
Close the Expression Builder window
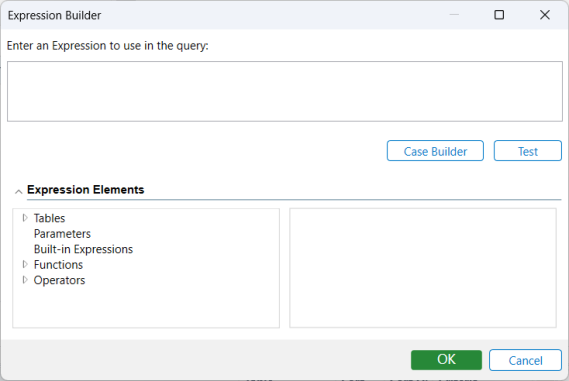pyautogui.click(x=545, y=15)
